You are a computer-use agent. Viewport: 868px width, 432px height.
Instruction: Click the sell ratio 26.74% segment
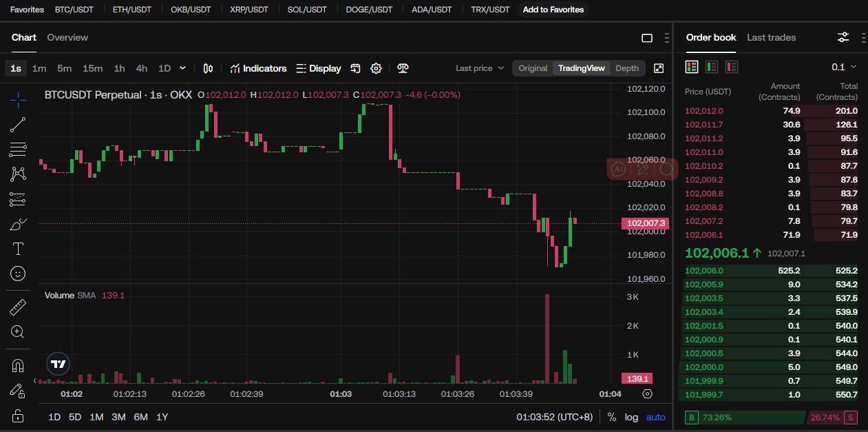point(834,418)
